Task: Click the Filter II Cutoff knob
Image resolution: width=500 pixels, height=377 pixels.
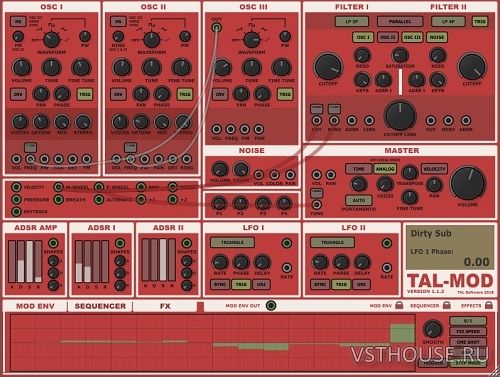Action: click(x=472, y=66)
